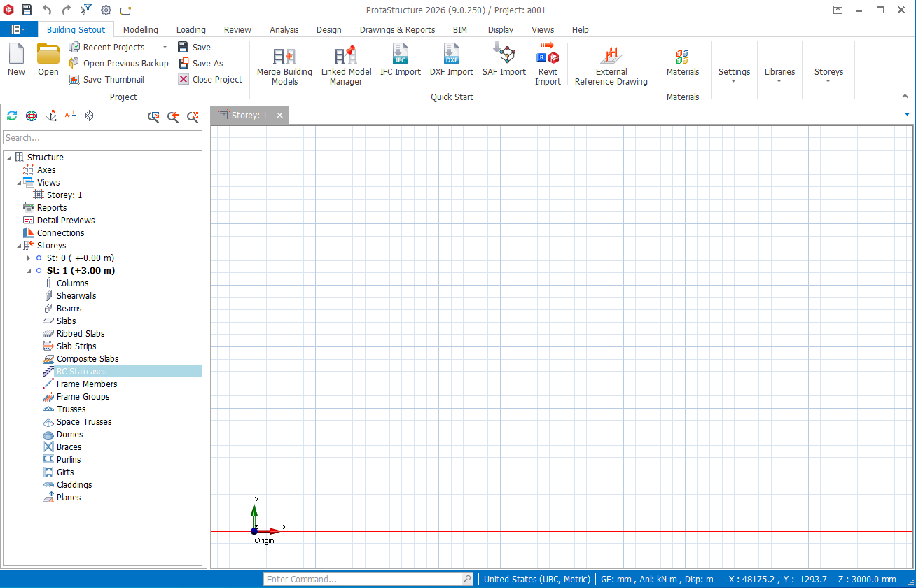Click the refresh icon in structure tree panel
The image size is (916, 588).
(x=12, y=116)
